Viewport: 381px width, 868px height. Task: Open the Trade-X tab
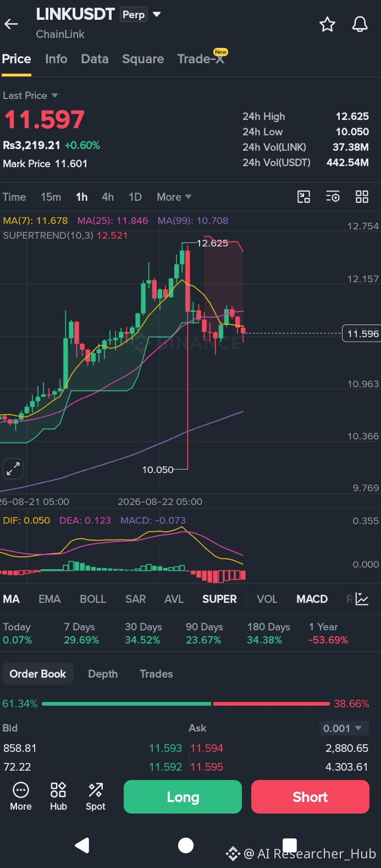(201, 59)
